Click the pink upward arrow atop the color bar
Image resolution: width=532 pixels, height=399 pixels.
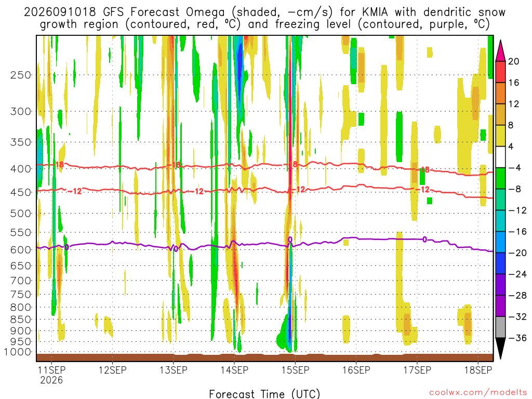point(500,51)
